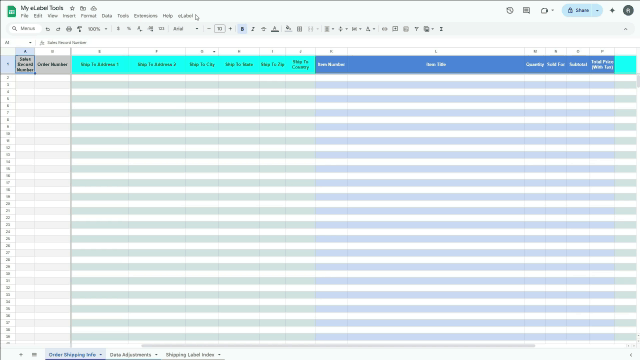Select the paint format tool
This screenshot has width=640, height=360.
[x=80, y=29]
